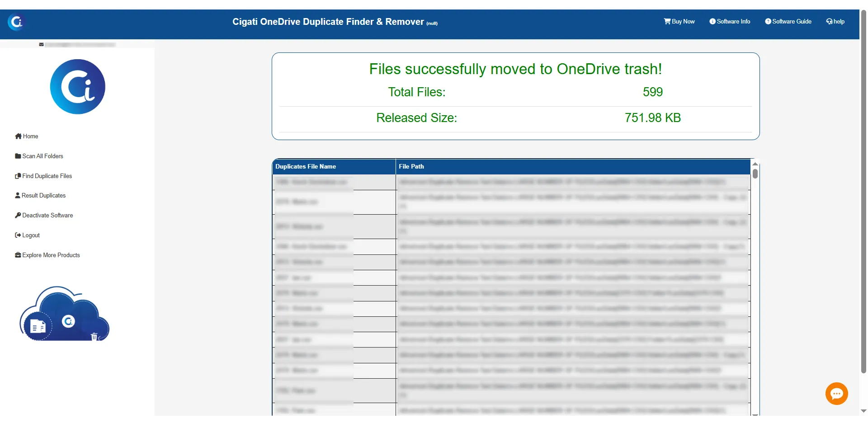Viewport: 868px width, 423px height.
Task: Click the Result Duplicates user icon
Action: [18, 195]
